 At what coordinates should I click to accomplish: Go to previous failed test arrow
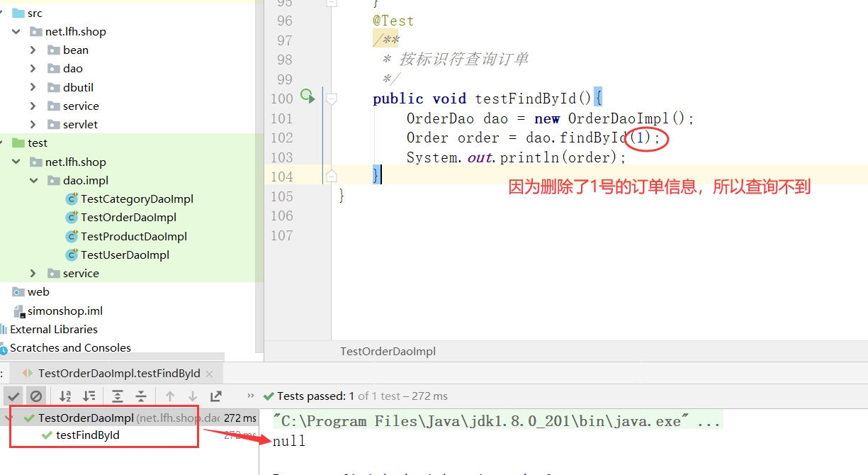pyautogui.click(x=170, y=396)
